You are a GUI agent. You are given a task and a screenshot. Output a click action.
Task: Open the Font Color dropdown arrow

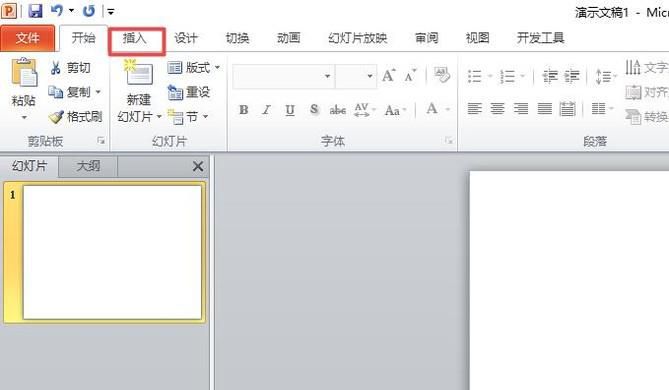click(448, 110)
